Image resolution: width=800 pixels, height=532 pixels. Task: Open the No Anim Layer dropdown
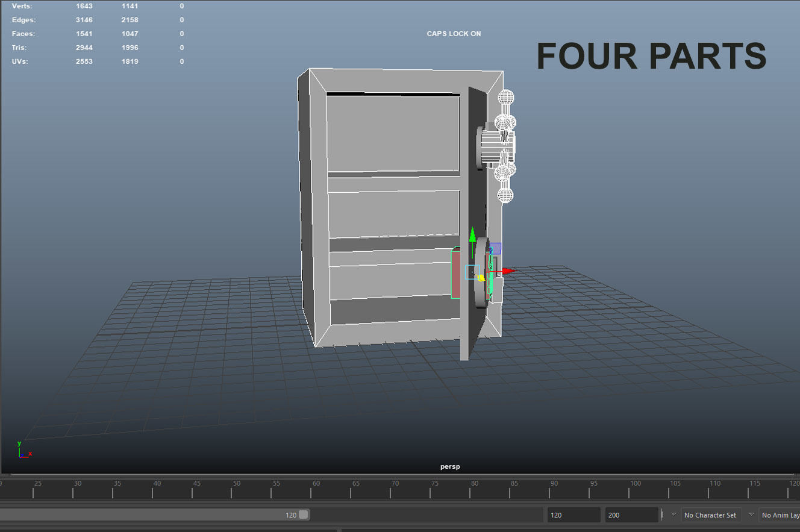click(x=780, y=515)
